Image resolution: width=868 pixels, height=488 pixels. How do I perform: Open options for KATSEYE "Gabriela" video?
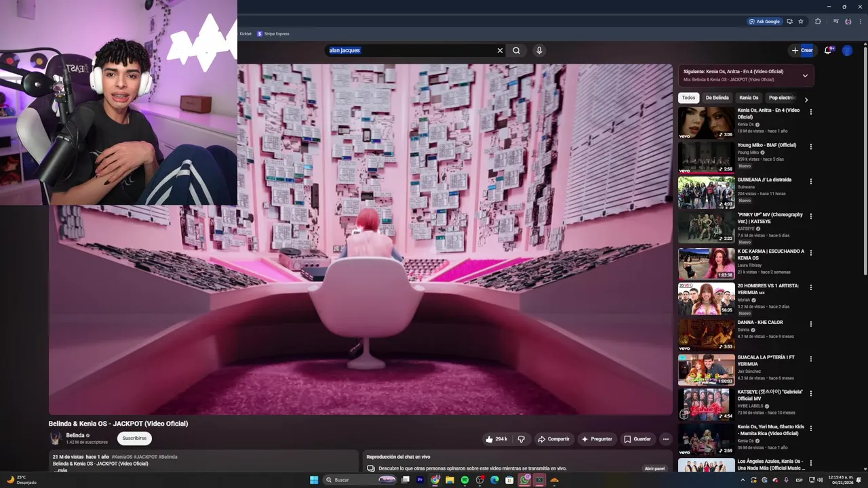[810, 393]
